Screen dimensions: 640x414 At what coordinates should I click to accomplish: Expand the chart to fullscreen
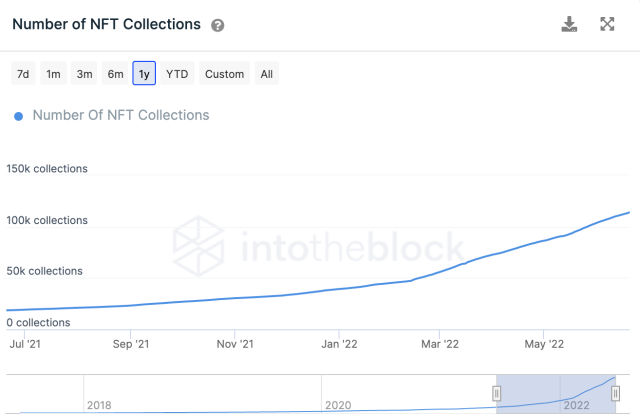tap(607, 24)
